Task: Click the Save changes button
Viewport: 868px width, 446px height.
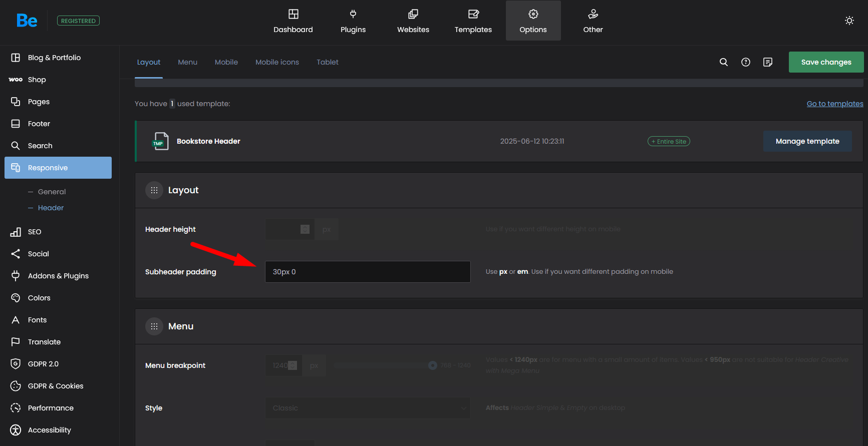Action: coord(826,62)
